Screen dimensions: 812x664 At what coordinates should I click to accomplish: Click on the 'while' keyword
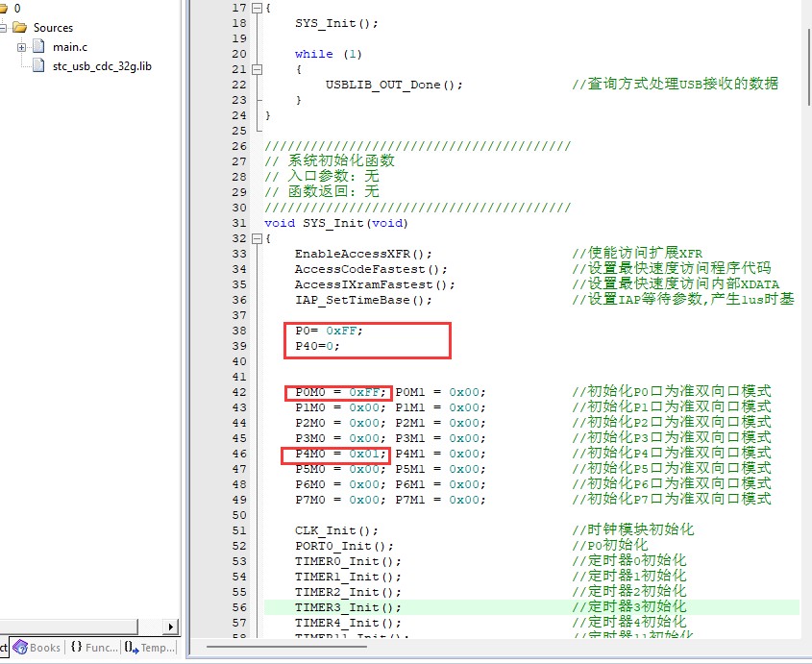coord(314,54)
